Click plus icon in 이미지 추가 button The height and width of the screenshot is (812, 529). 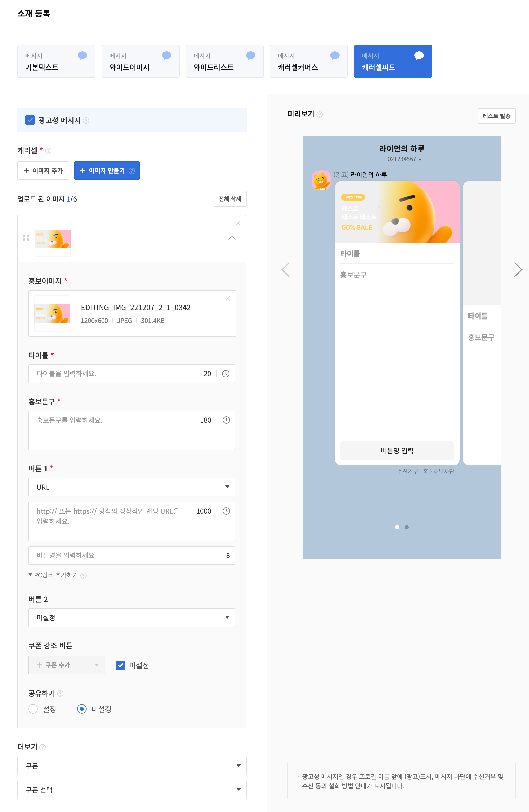(x=26, y=171)
